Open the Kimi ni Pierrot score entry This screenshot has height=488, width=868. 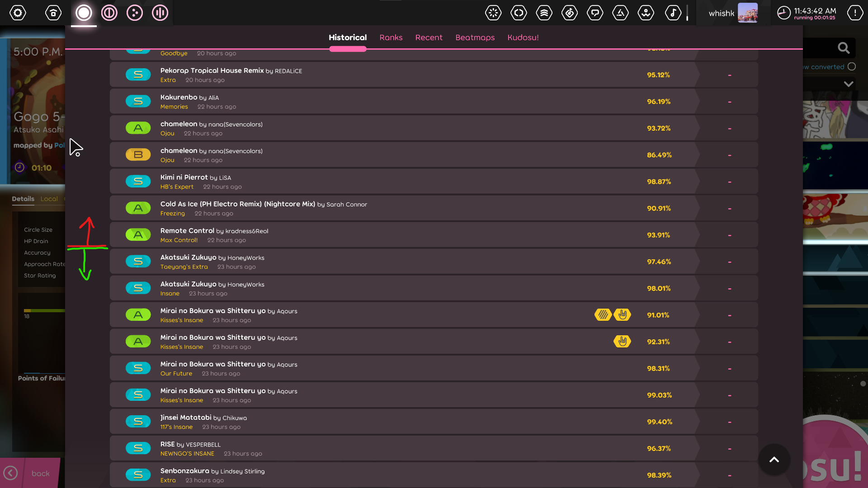pyautogui.click(x=362, y=182)
